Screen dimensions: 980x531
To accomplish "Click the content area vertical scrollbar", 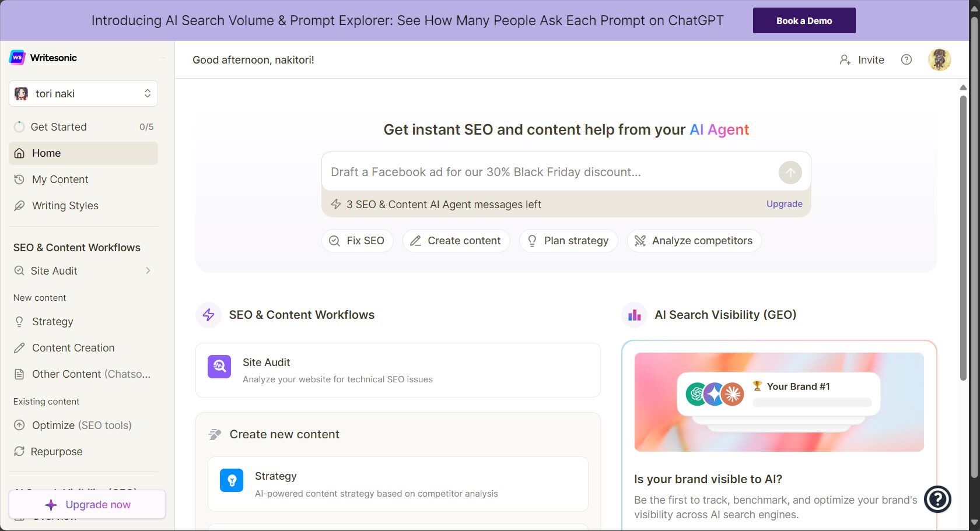I will [x=963, y=238].
